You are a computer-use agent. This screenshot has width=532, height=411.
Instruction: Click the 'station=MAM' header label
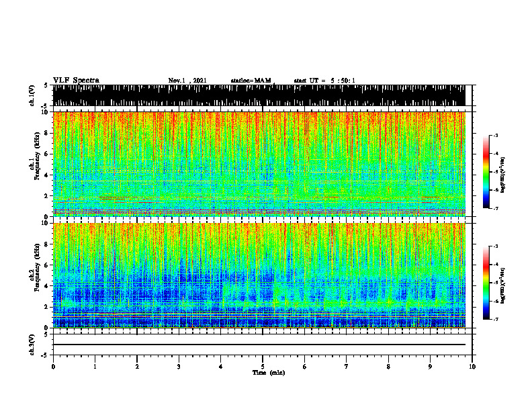point(251,81)
